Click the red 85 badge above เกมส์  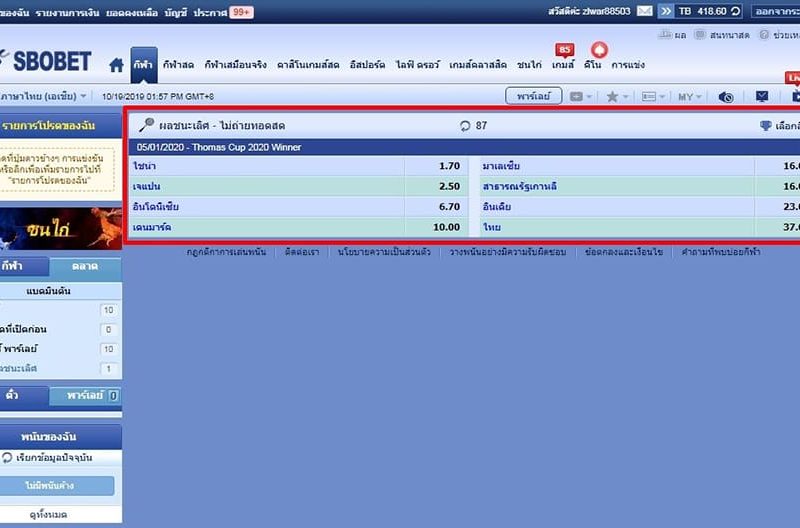coord(564,50)
